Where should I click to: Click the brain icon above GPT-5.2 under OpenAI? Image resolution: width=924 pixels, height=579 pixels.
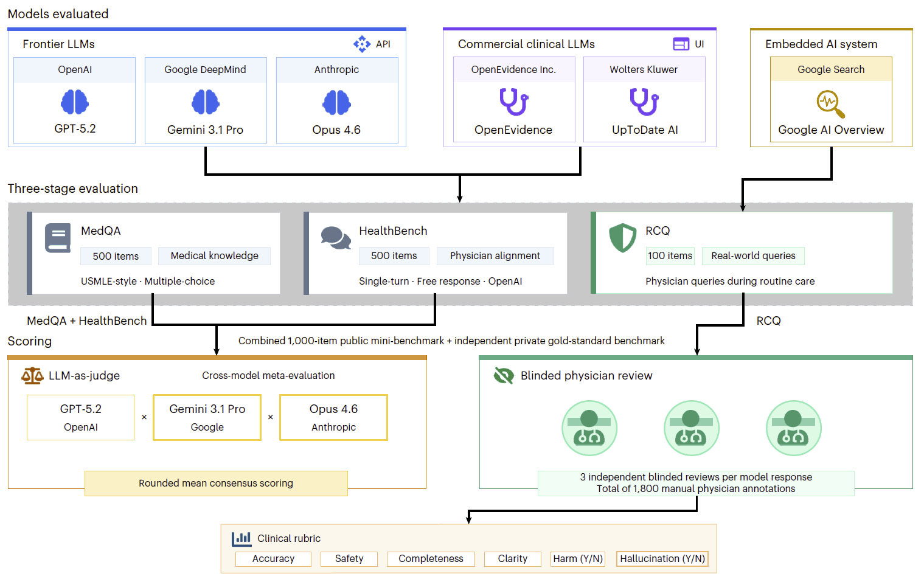75,102
